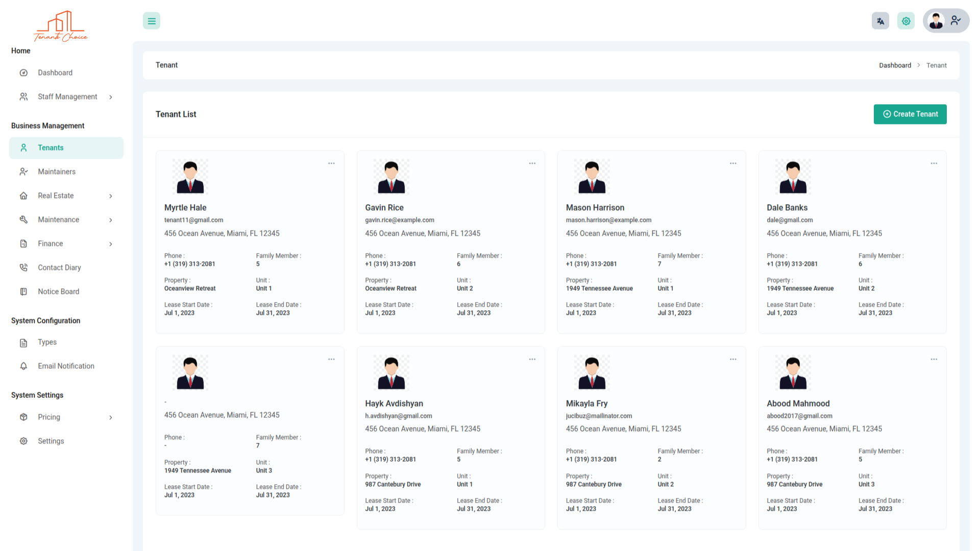Click the Create Tenant button

(910, 114)
